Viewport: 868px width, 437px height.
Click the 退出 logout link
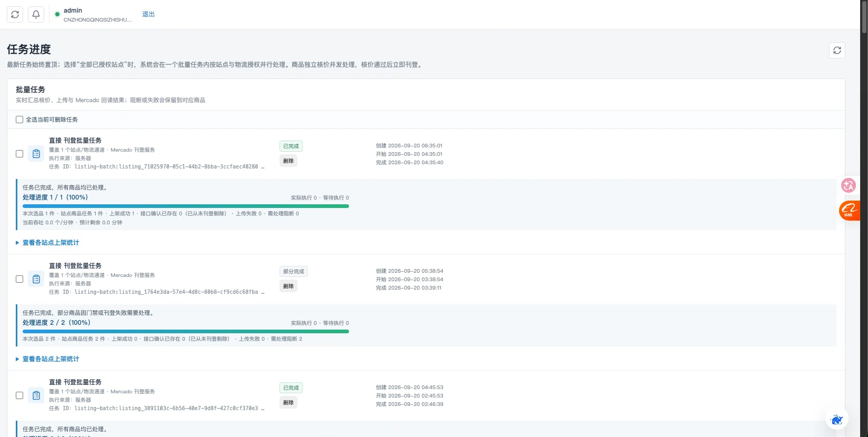click(148, 14)
